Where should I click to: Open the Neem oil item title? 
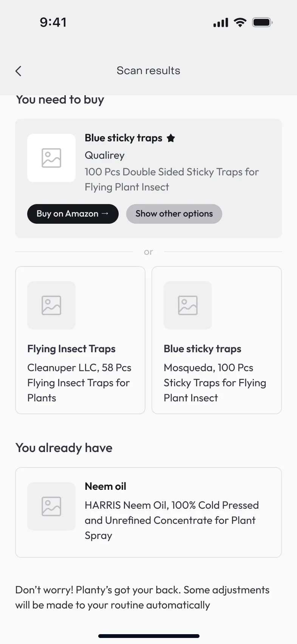point(105,486)
